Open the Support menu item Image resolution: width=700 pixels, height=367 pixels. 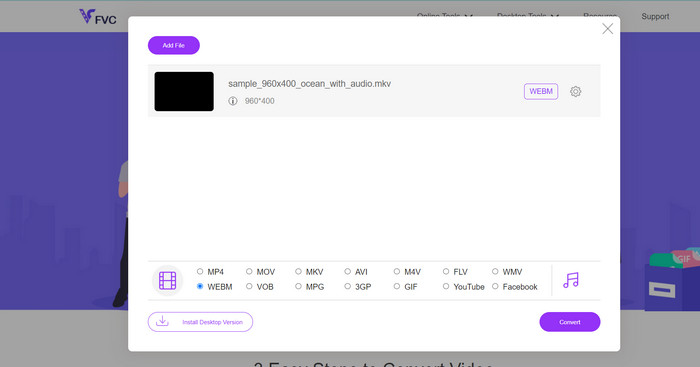pyautogui.click(x=655, y=17)
